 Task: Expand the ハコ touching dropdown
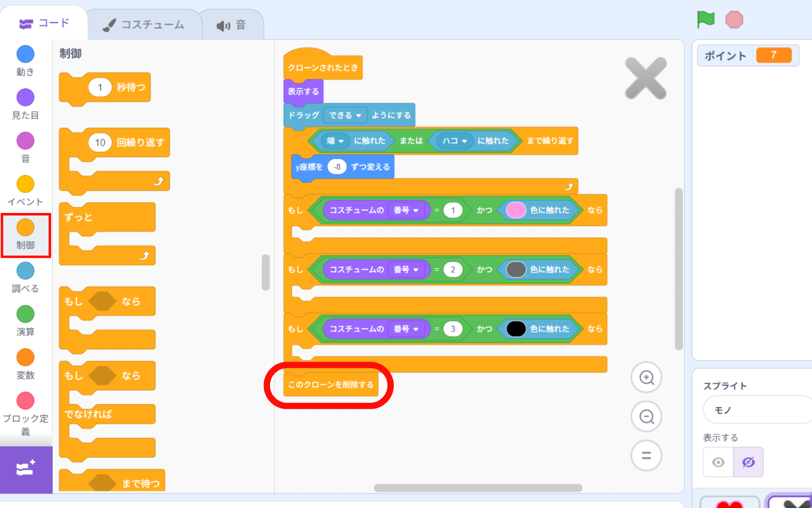tap(454, 141)
